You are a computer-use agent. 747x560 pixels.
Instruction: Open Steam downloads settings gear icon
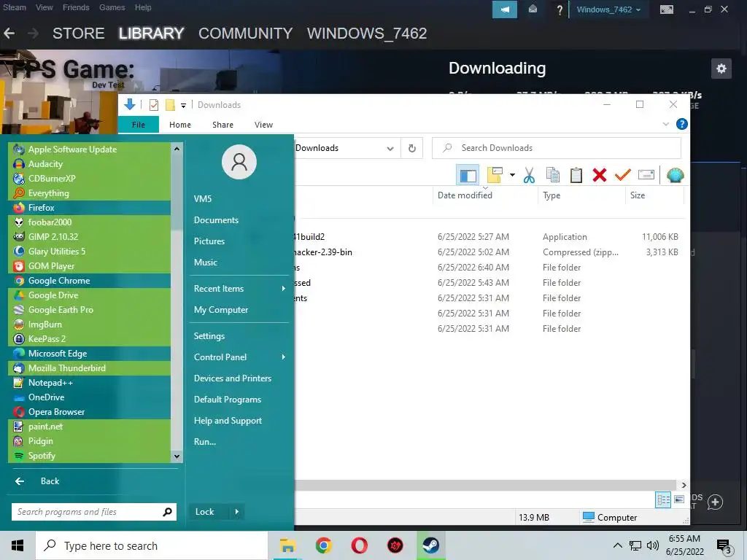[721, 69]
